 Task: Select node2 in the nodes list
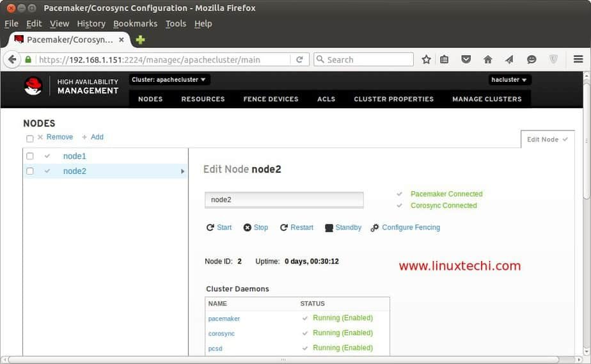tap(75, 171)
